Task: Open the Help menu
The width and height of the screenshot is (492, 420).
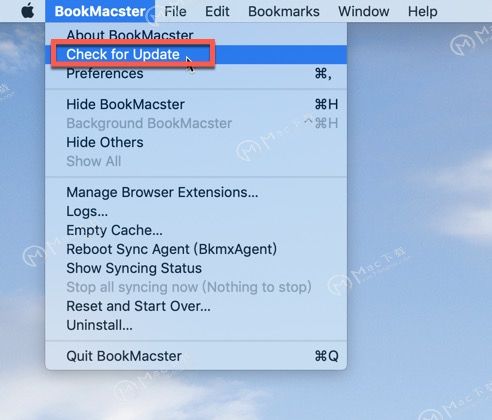Action: (423, 11)
